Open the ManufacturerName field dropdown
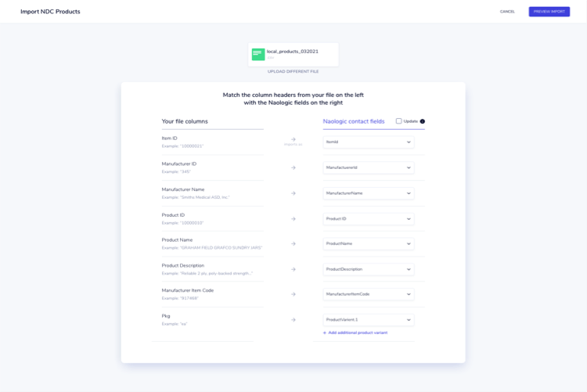The image size is (587, 392). tap(369, 193)
